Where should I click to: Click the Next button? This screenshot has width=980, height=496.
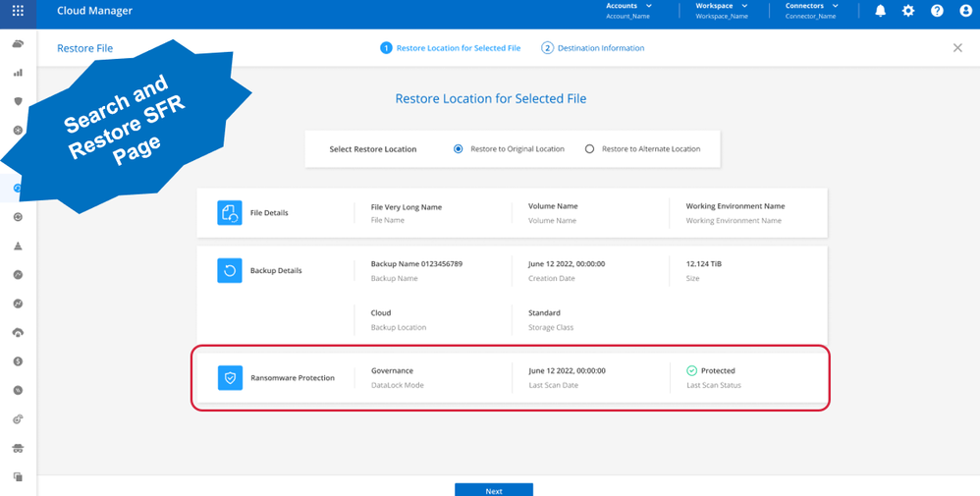click(x=493, y=490)
